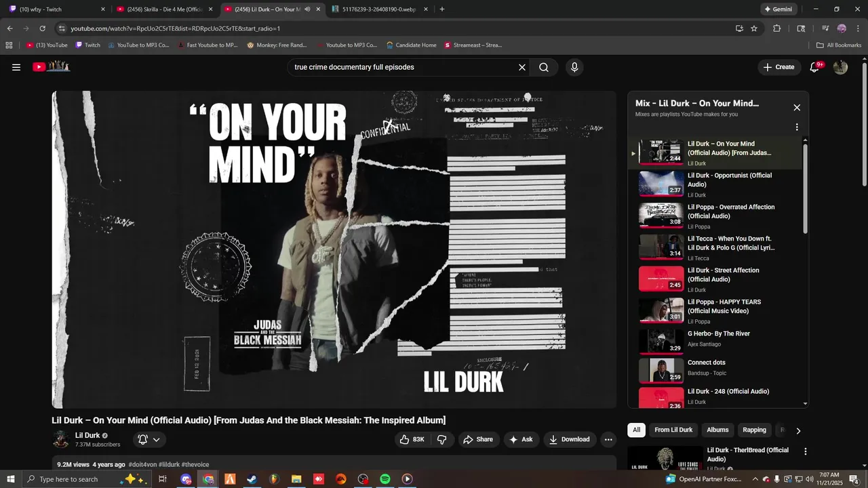Image resolution: width=868 pixels, height=488 pixels.
Task: Select the Rapping filter chip
Action: pos(754,430)
